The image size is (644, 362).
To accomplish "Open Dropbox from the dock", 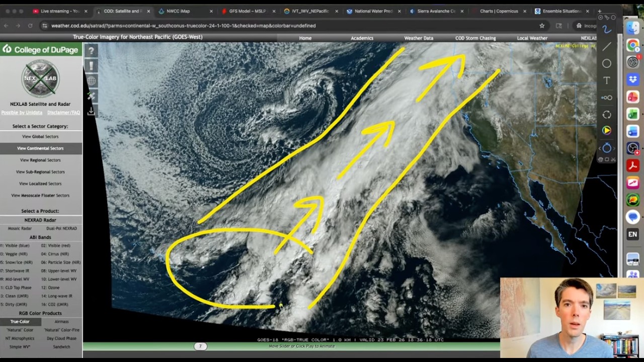I will (x=633, y=79).
